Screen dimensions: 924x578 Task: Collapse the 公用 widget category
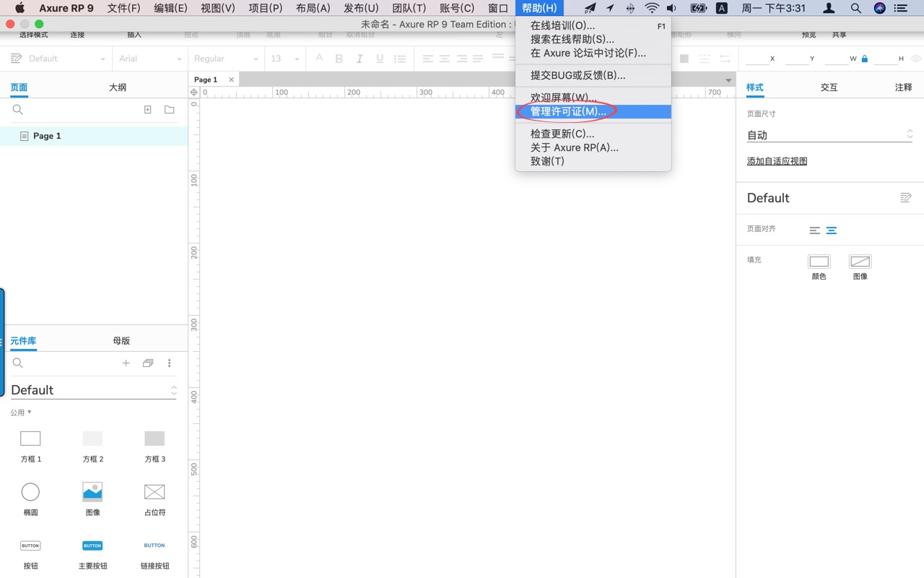21,413
